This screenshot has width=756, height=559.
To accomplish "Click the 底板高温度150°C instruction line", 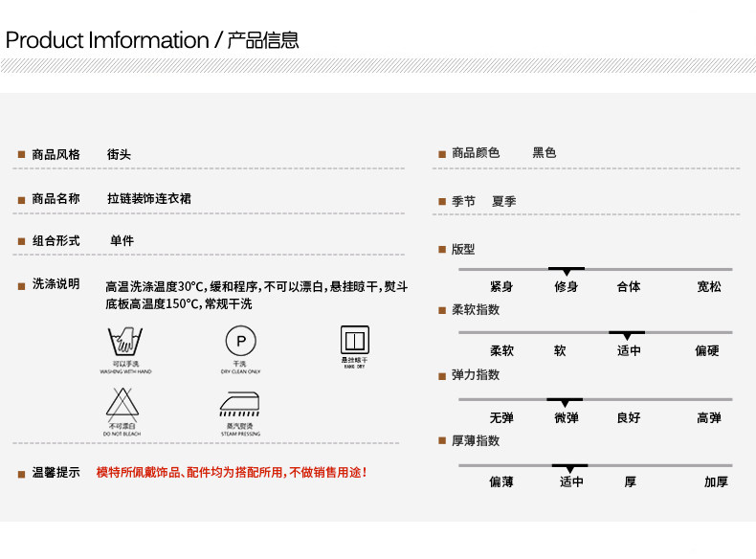I will click(179, 303).
